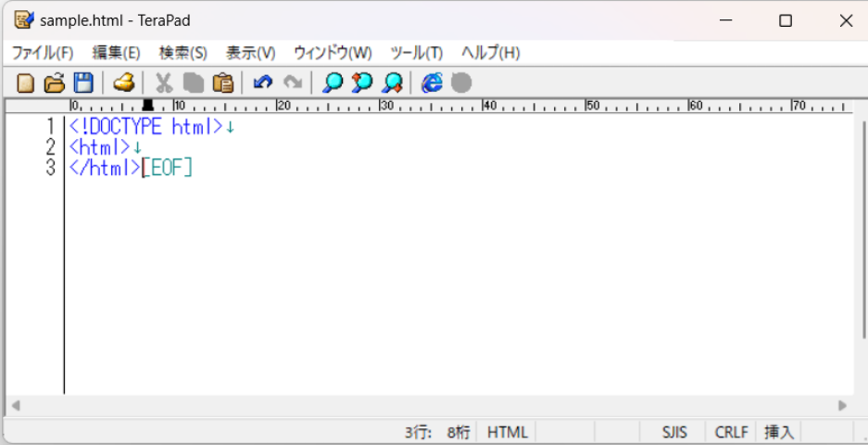Click the third magnifier search icon
This screenshot has width=868, height=445.
[392, 83]
